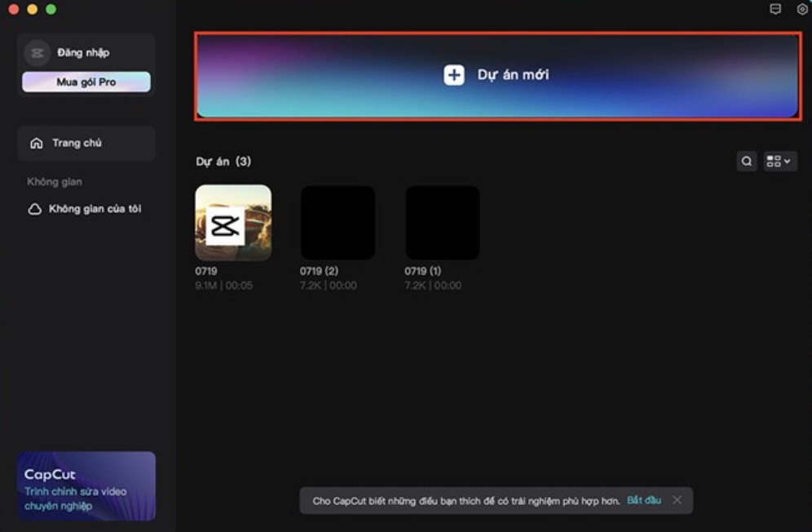
Task: Open the settings gear icon
Action: (801, 10)
